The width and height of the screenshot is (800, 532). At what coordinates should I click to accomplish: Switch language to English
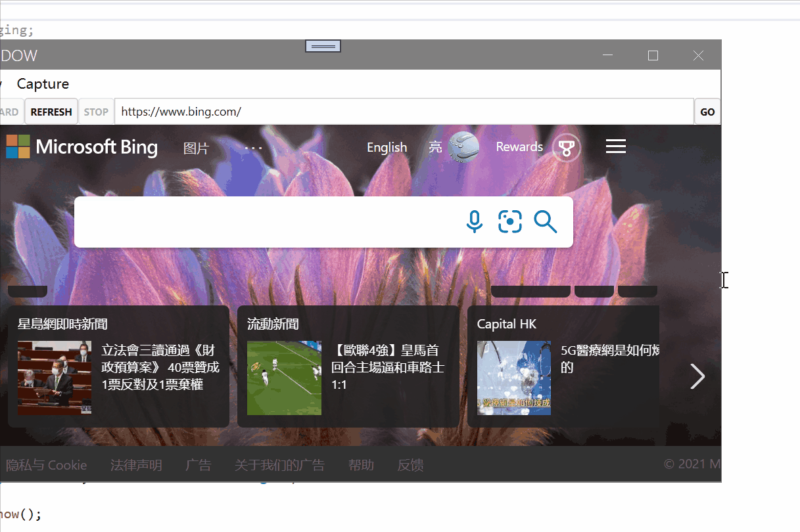(x=387, y=148)
